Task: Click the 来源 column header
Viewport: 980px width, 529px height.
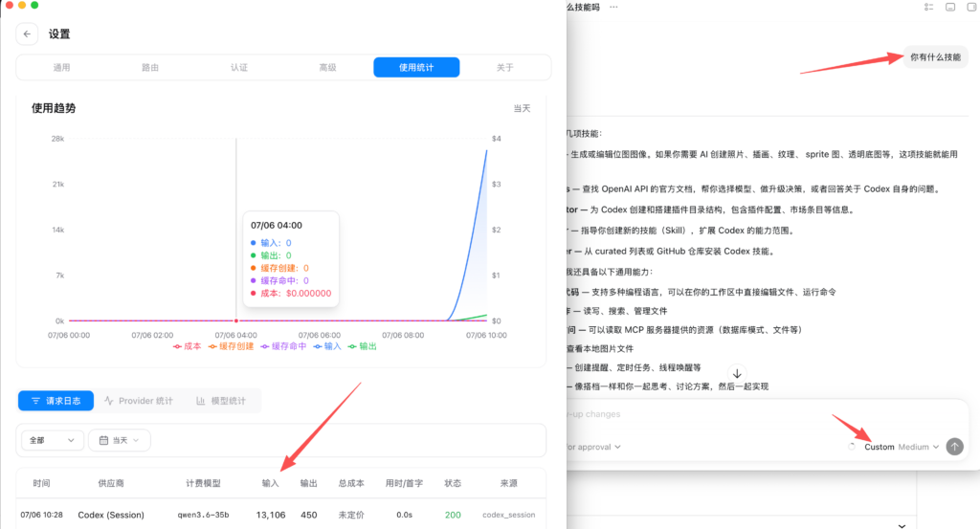Action: (509, 483)
